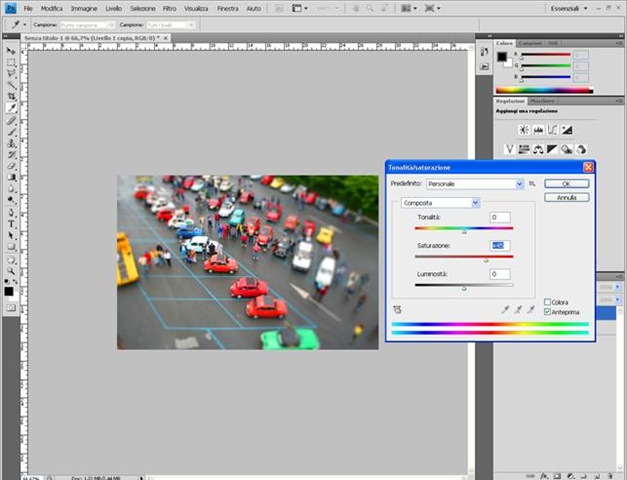Select the Eraser tool
The height and width of the screenshot is (480, 627).
pyautogui.click(x=12, y=165)
